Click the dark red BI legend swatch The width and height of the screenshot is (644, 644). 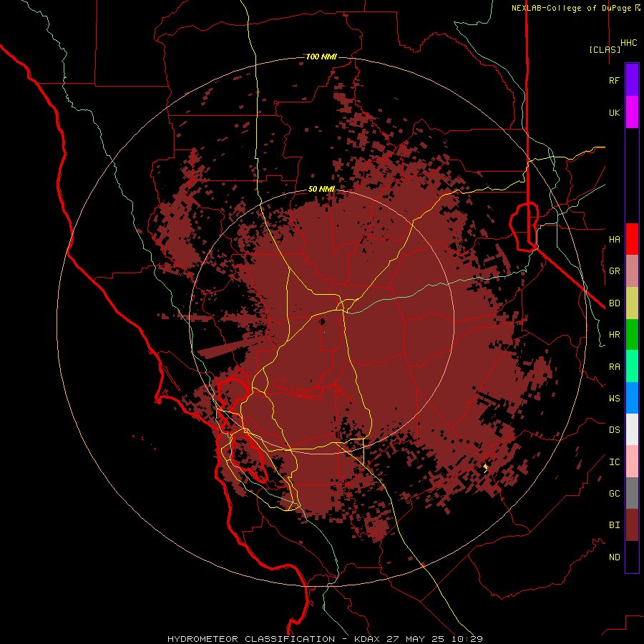point(632,525)
